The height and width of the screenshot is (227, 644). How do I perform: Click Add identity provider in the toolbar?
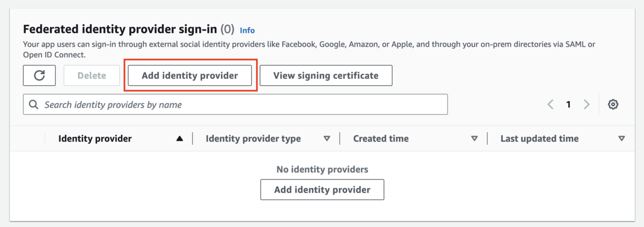189,76
